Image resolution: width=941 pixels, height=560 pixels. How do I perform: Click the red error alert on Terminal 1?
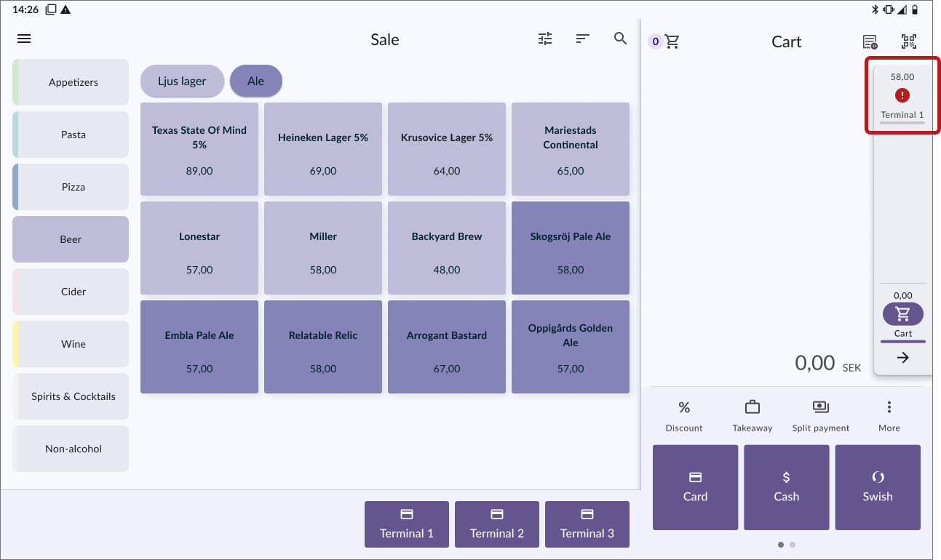(902, 95)
